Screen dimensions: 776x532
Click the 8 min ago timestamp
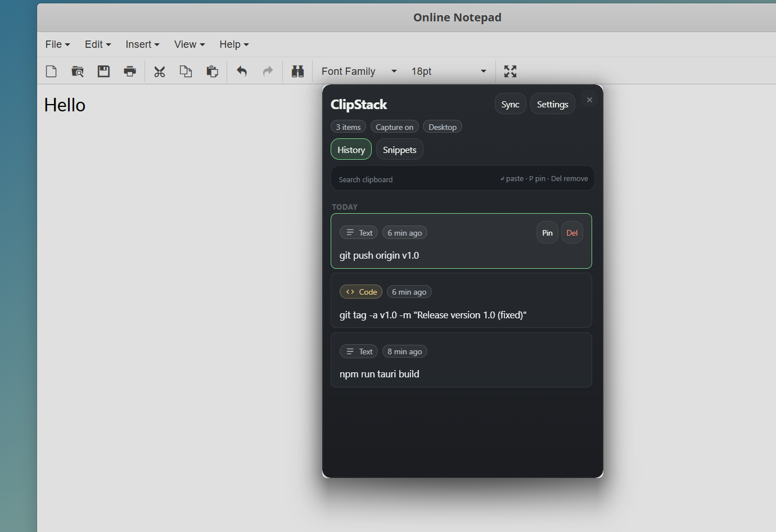click(405, 351)
